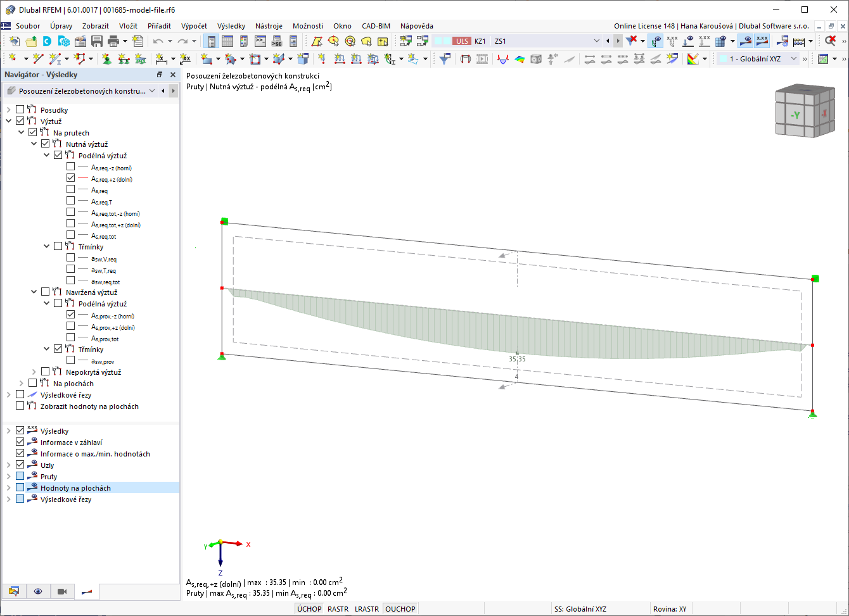Toggle the Navigator panel toolbar icon

pos(211,41)
